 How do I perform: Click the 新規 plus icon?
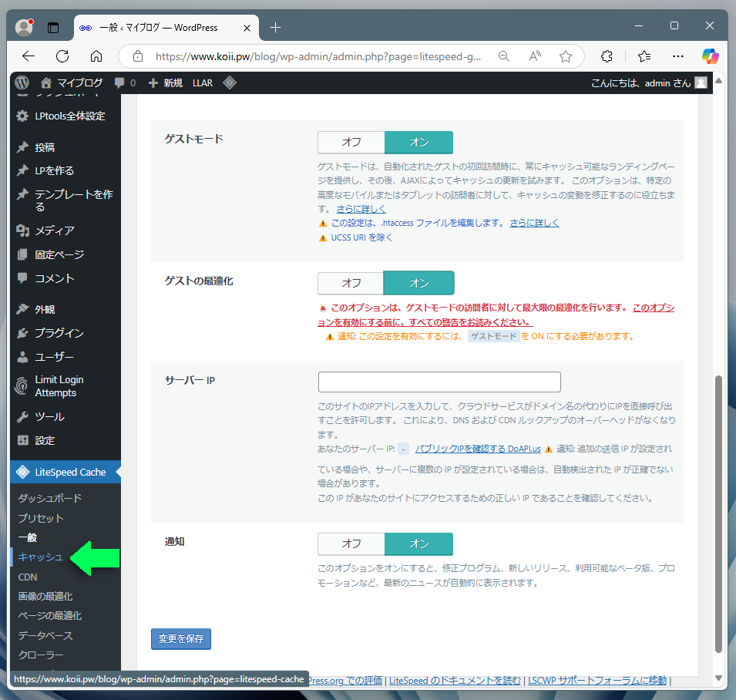click(153, 83)
